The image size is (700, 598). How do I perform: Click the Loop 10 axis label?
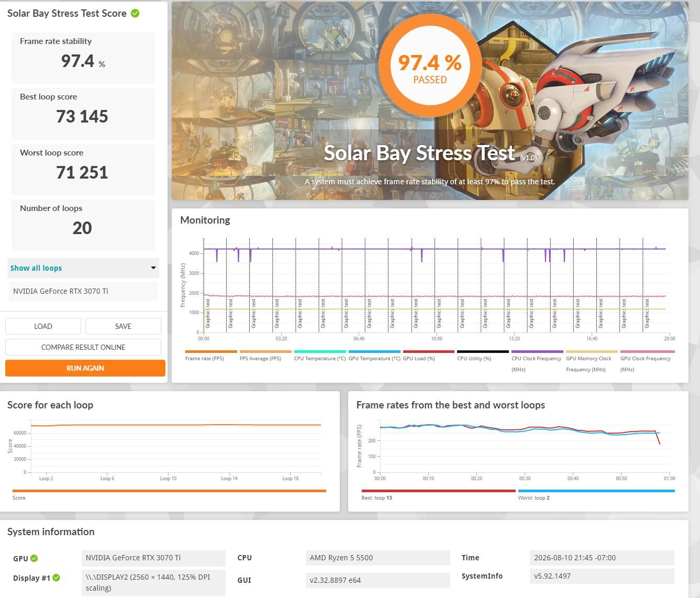168,479
